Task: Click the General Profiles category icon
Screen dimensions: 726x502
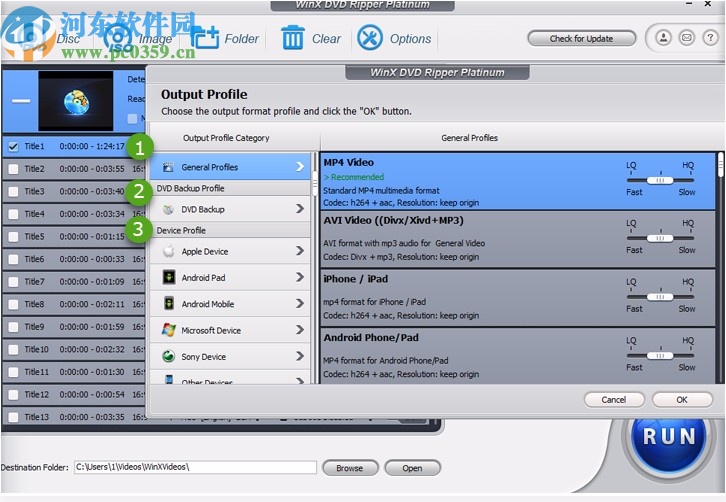Action: [168, 167]
